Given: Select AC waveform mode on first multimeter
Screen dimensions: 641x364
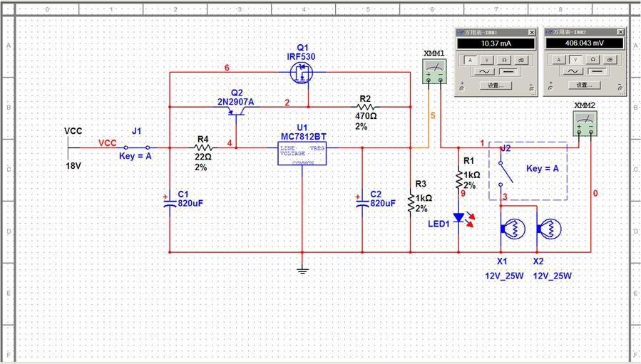Looking at the screenshot, I should click(x=485, y=72).
